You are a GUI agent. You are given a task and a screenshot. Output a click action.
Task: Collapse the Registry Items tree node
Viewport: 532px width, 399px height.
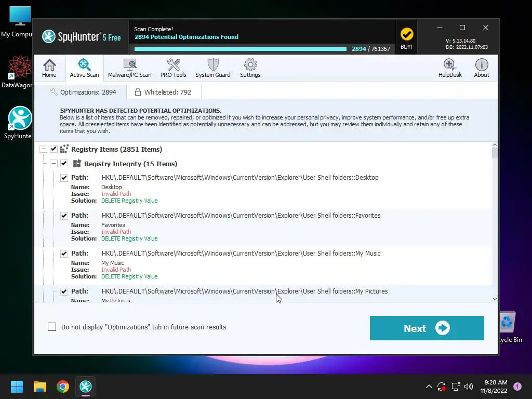click(43, 149)
